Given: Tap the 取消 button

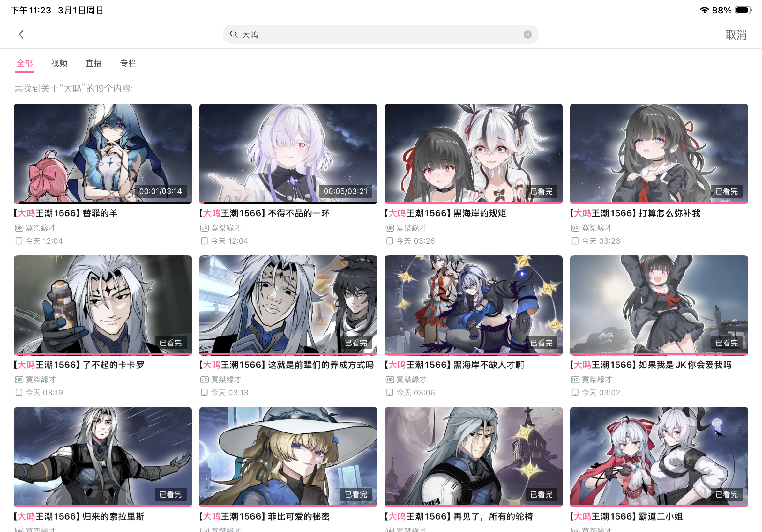Looking at the screenshot, I should point(736,34).
